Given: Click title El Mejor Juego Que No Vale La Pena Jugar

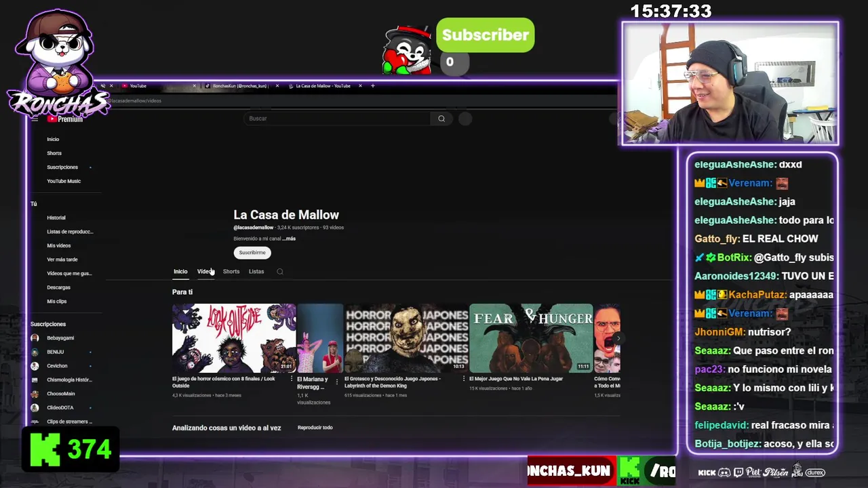Looking at the screenshot, I should pos(516,379).
